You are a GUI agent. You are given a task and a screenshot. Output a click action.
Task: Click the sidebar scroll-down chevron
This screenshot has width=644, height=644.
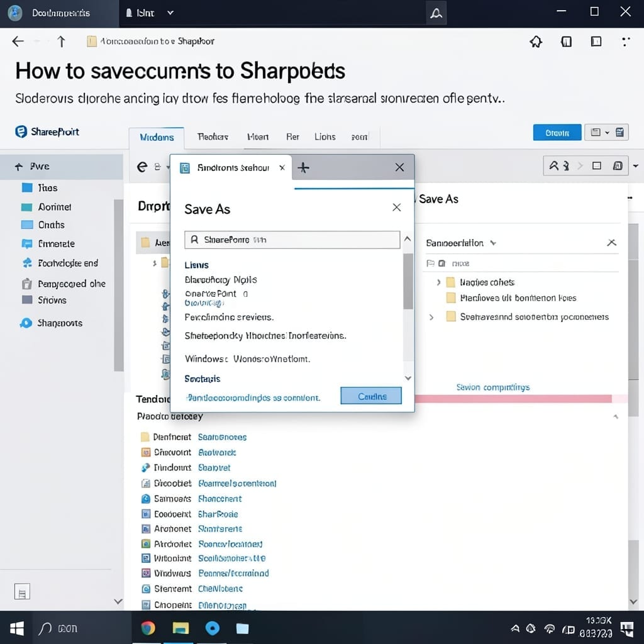click(x=118, y=601)
